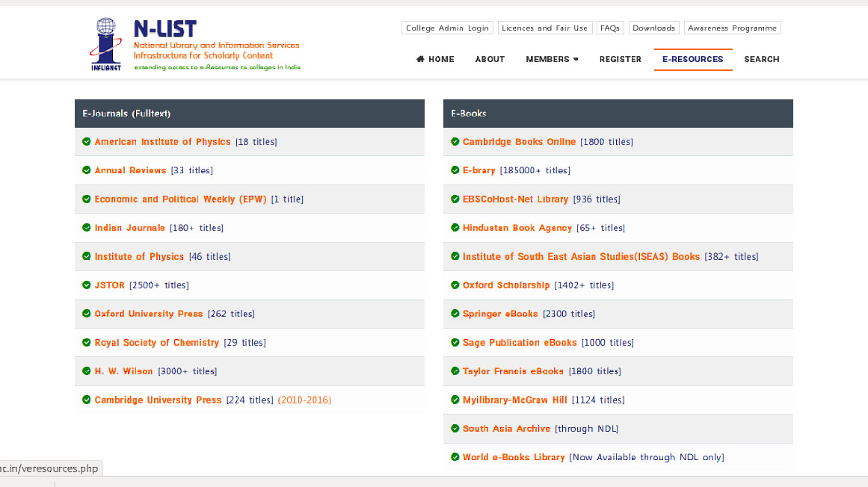Open Economic and Political Weekly link

(x=180, y=199)
